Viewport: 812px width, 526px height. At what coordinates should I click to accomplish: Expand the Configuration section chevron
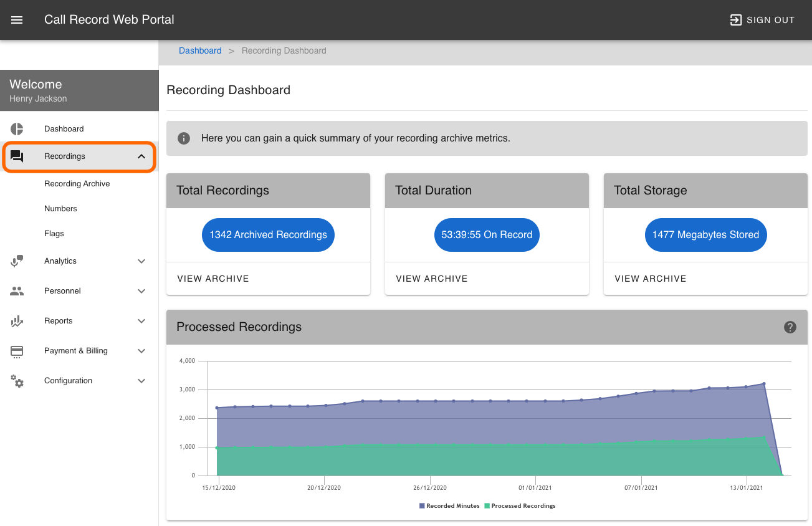[141, 381]
